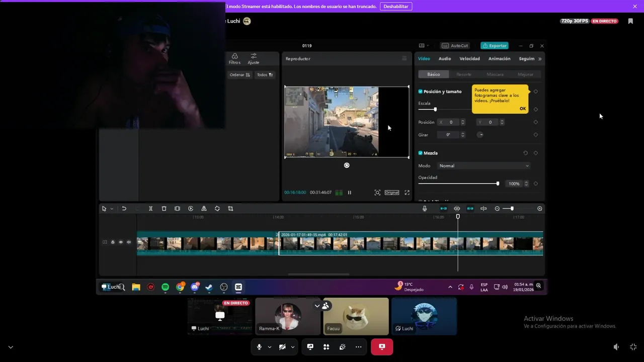Add a keyframe for Mezcla

point(536,153)
